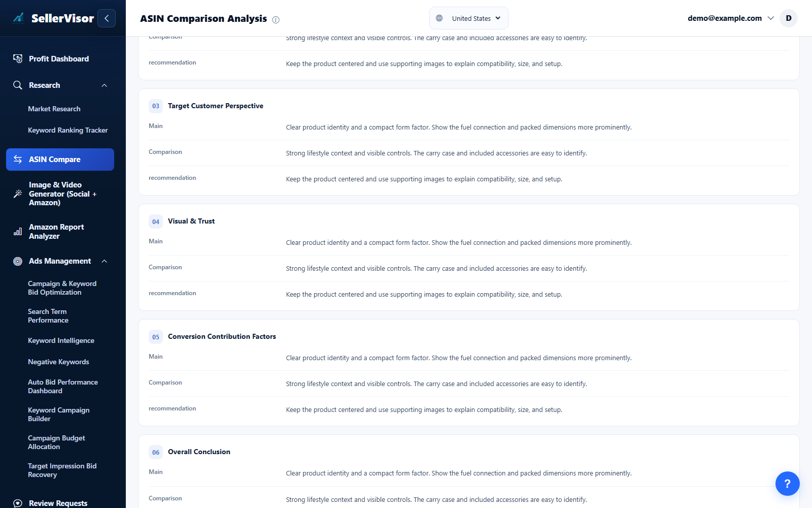Click the SellerVisor logo icon
812x508 pixels.
coord(19,18)
